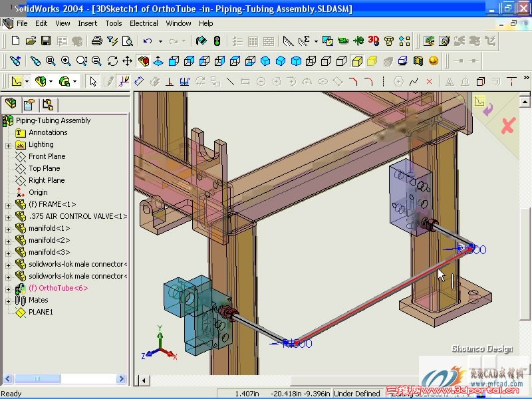Click the Under Defined status bar entry

357,394
